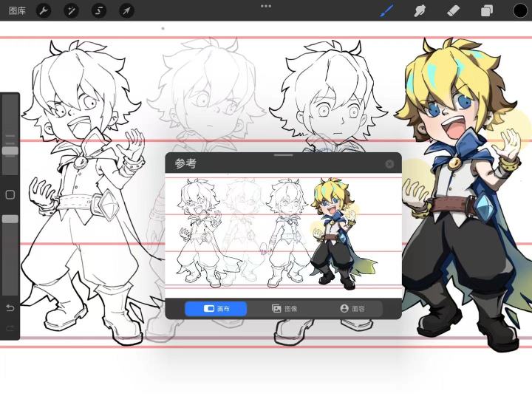Screen dimensions: 532x399
Task: Open the 图库 gallery
Action: 17,11
